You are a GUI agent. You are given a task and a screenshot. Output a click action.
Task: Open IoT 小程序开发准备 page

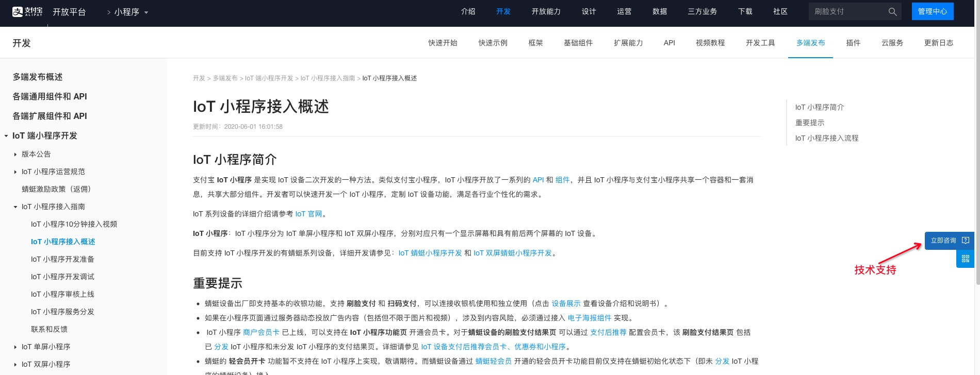tap(62, 260)
